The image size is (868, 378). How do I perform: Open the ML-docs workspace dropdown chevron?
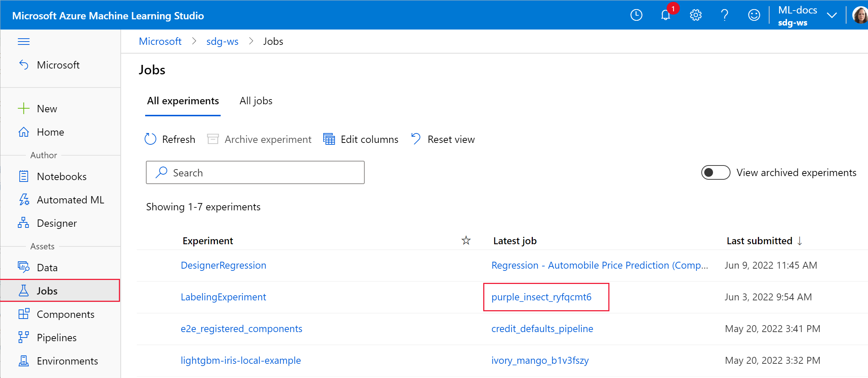click(x=832, y=15)
